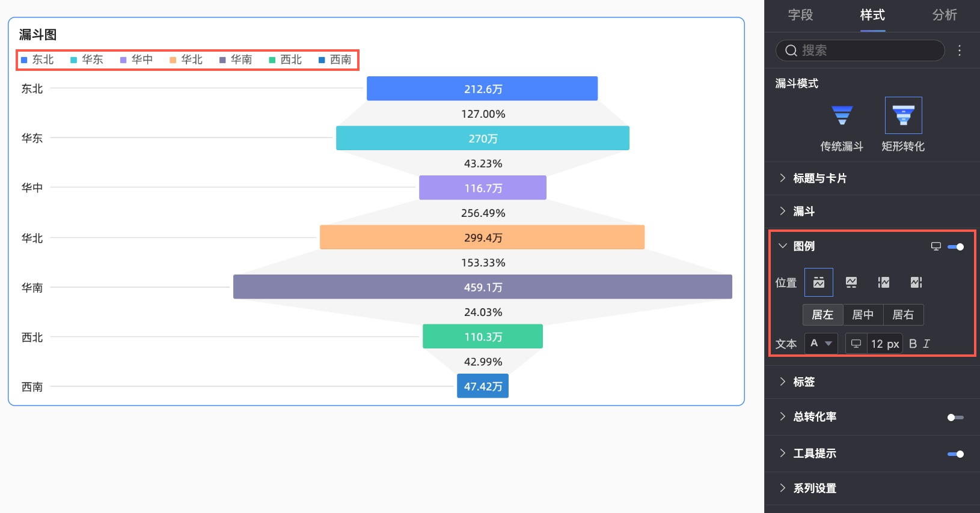Image resolution: width=980 pixels, height=513 pixels.
Task: Set legend position to top icon
Action: [x=819, y=282]
